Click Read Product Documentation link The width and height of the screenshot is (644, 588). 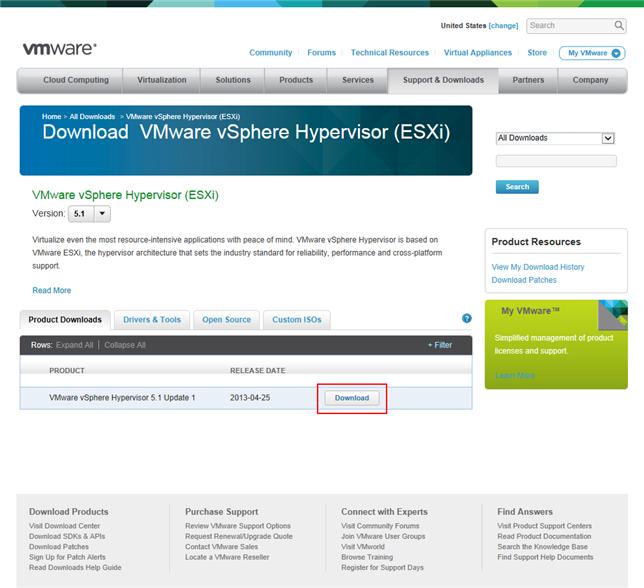pyautogui.click(x=544, y=536)
